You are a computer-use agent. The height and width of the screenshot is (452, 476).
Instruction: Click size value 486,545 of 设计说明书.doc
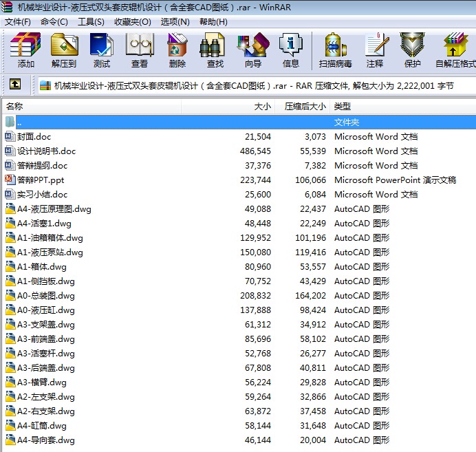(255, 151)
